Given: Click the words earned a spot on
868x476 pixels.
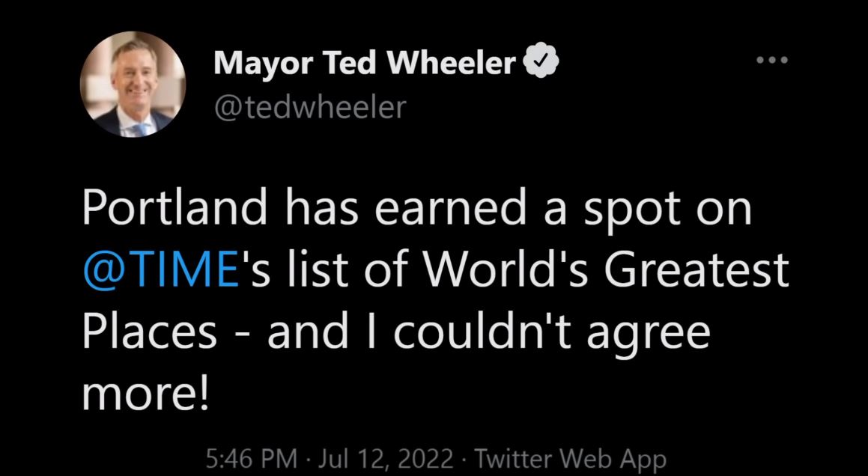Looking at the screenshot, I should tap(564, 210).
